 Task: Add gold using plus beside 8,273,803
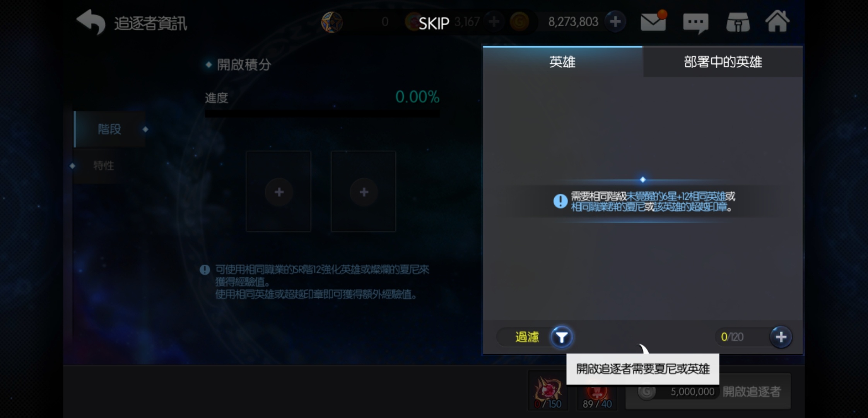coord(615,22)
